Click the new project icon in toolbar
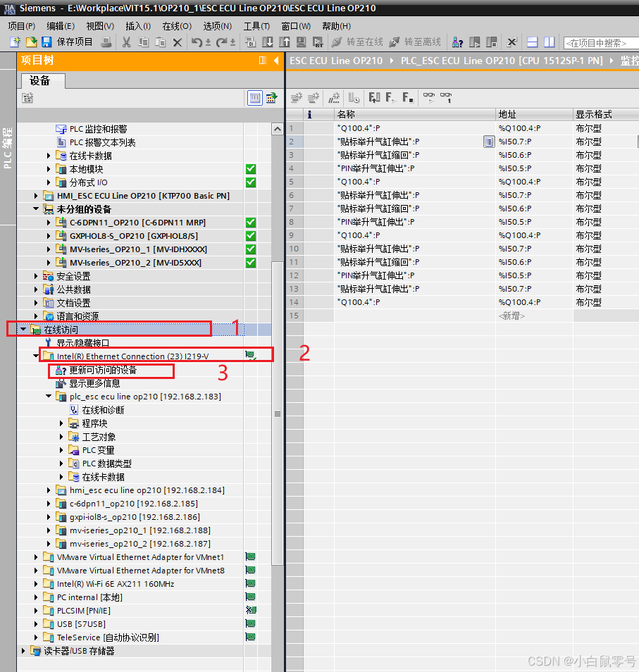Viewport: 639px width, 672px height. coord(15,42)
